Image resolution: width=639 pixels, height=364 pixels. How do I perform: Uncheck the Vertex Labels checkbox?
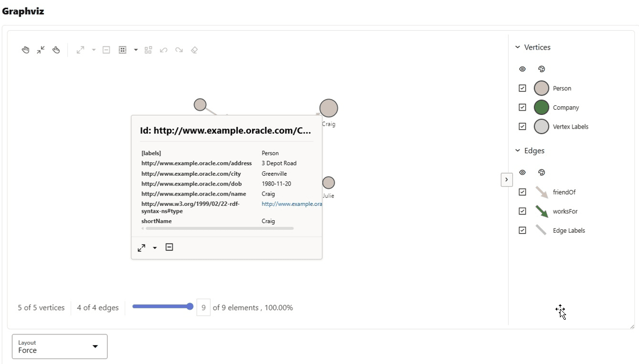522,127
